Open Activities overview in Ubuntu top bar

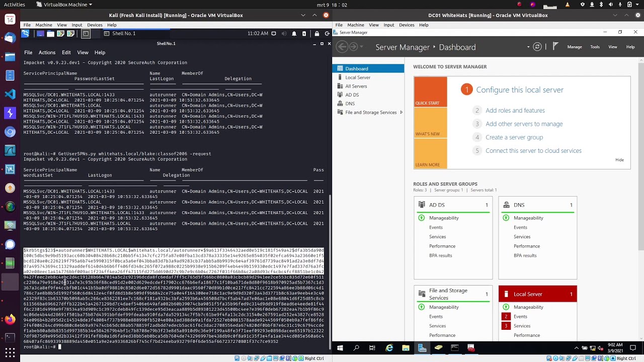(14, 5)
